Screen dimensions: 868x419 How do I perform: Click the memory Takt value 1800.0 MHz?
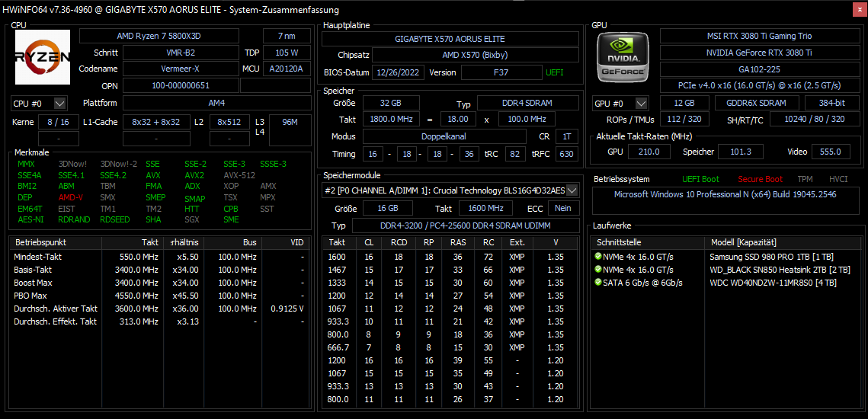coord(392,120)
